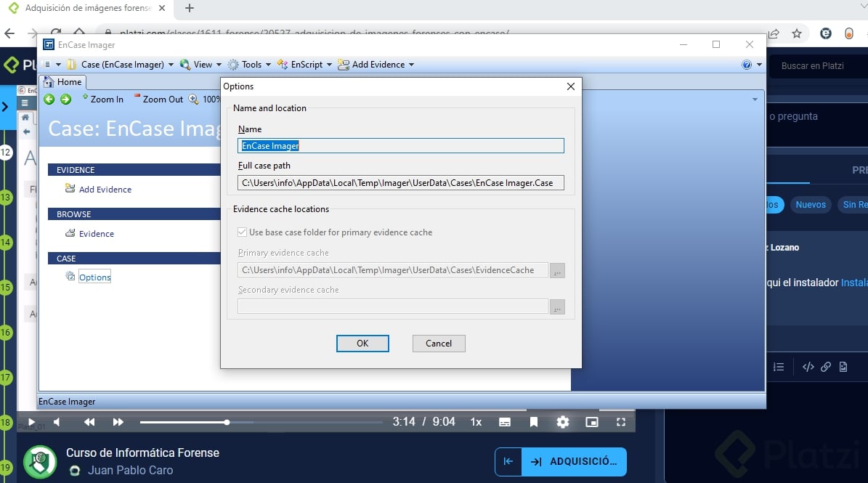Screen dimensions: 868x483
Task: Select the Name text field
Action: point(401,145)
